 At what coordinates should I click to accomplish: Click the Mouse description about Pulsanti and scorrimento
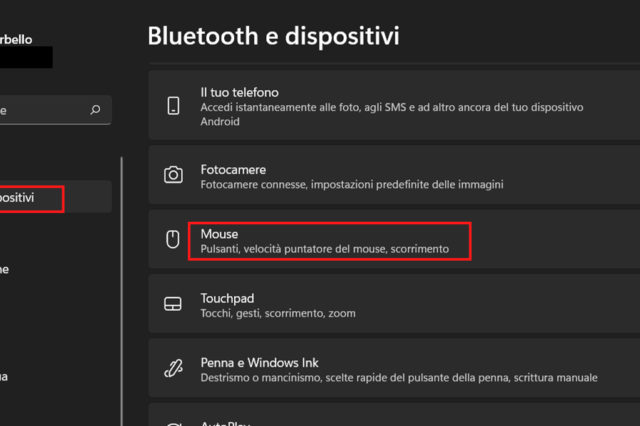(324, 248)
